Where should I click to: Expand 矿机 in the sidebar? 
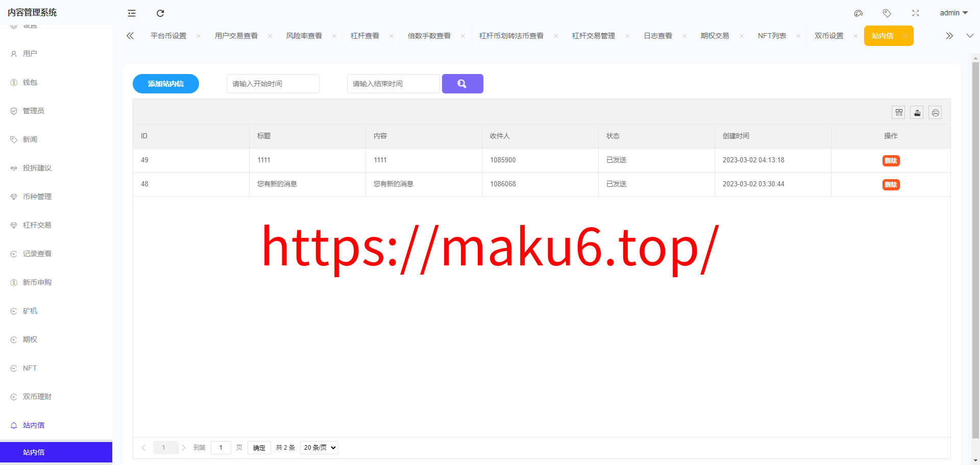(x=56, y=311)
